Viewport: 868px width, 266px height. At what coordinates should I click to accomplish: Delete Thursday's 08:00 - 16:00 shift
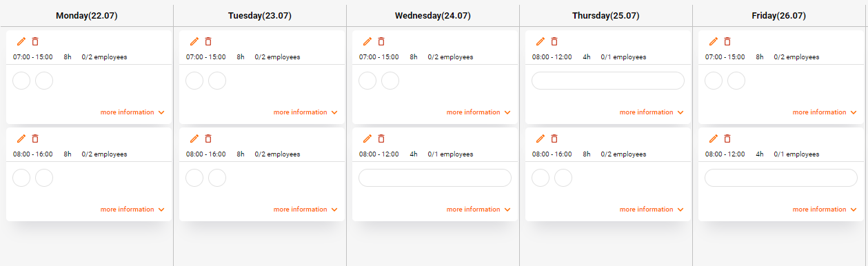click(555, 139)
